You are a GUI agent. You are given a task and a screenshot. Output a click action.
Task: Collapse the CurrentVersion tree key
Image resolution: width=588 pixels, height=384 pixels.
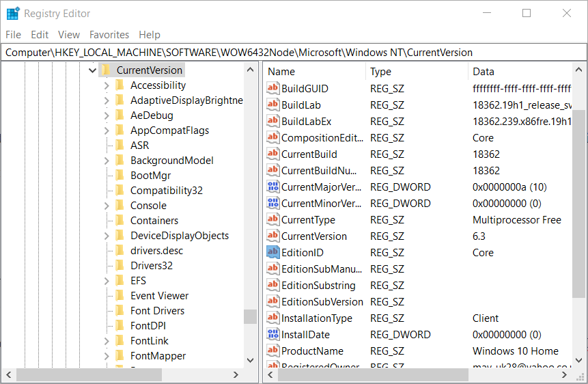(x=92, y=70)
